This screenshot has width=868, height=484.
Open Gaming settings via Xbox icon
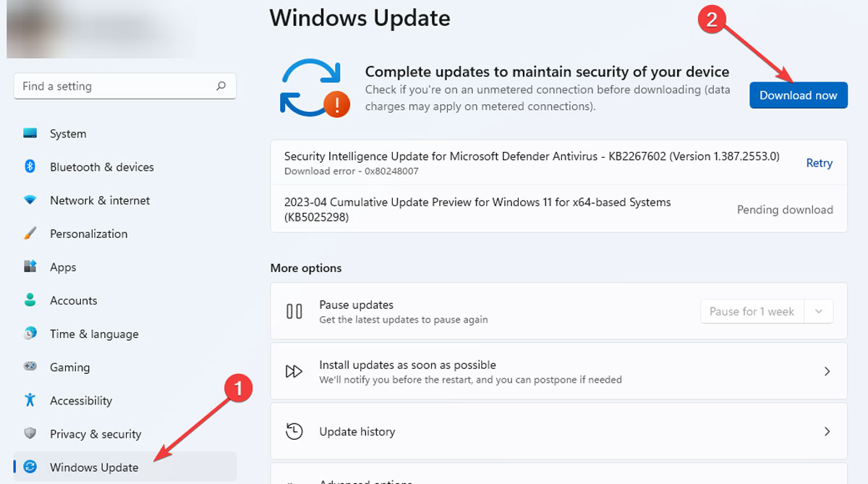(x=30, y=367)
